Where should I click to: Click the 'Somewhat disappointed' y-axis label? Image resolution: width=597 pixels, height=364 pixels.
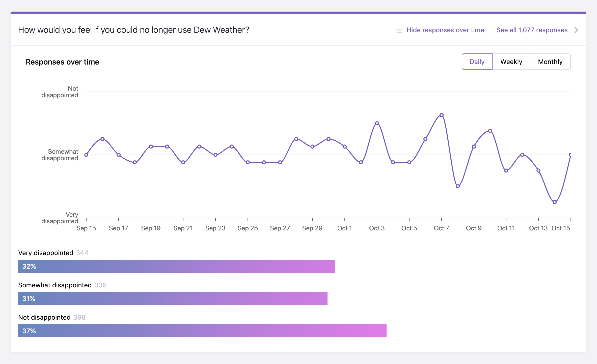[x=60, y=155]
